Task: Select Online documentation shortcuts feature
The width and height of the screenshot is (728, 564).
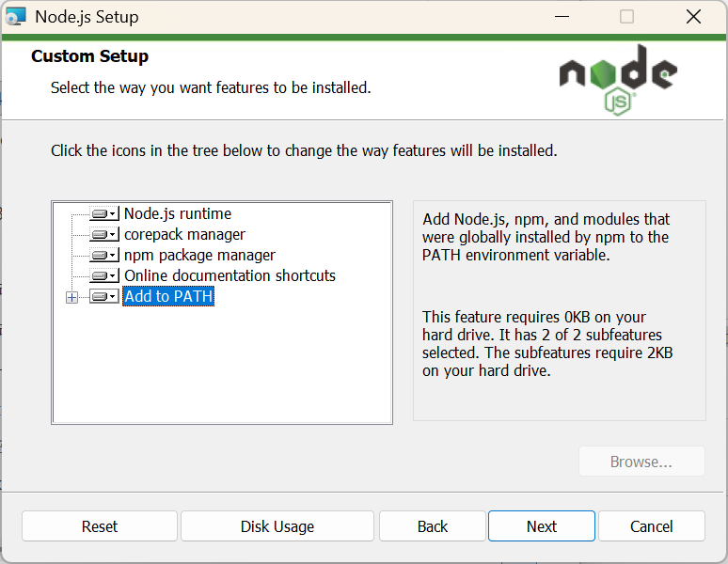Action: 229,276
